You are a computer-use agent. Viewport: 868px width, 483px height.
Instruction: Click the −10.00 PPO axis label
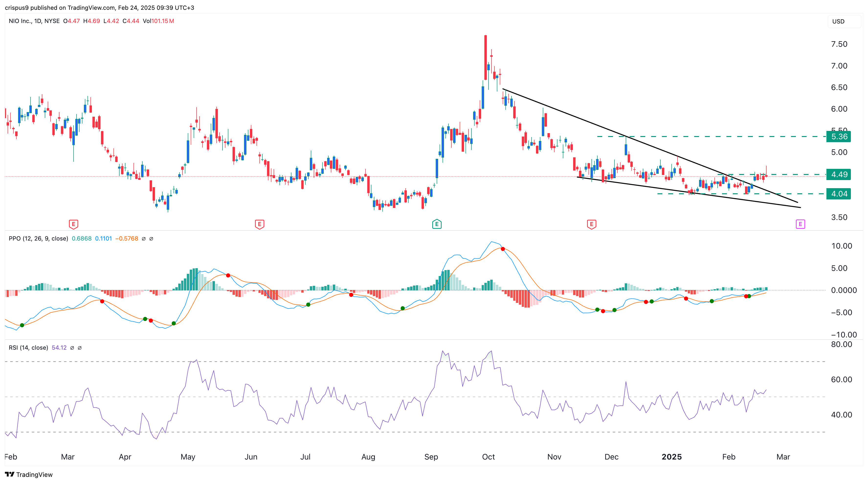tap(843, 334)
